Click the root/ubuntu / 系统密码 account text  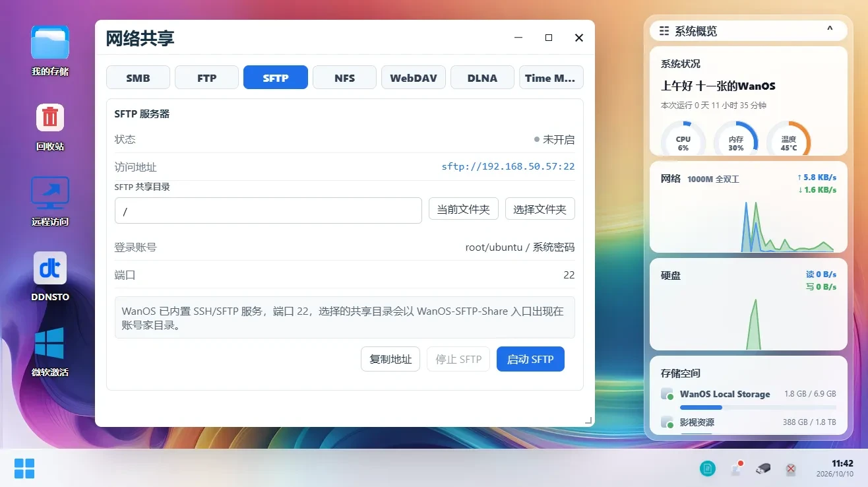pos(520,247)
